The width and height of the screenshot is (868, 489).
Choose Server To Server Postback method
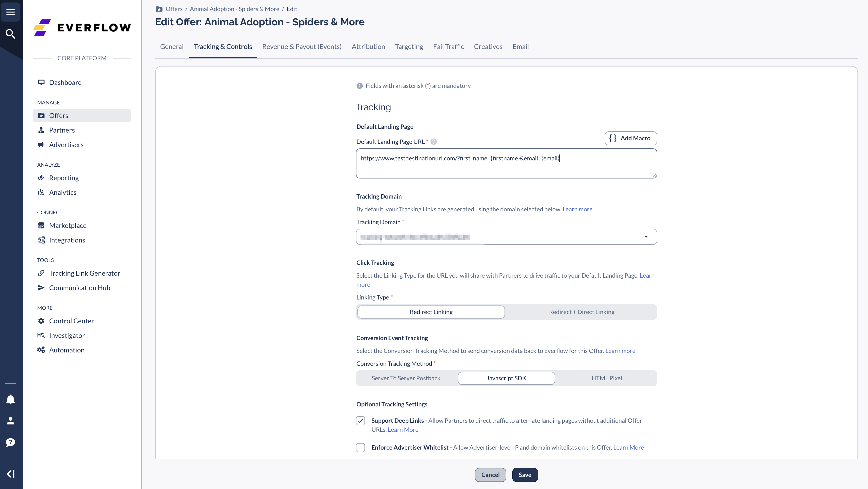pyautogui.click(x=406, y=378)
